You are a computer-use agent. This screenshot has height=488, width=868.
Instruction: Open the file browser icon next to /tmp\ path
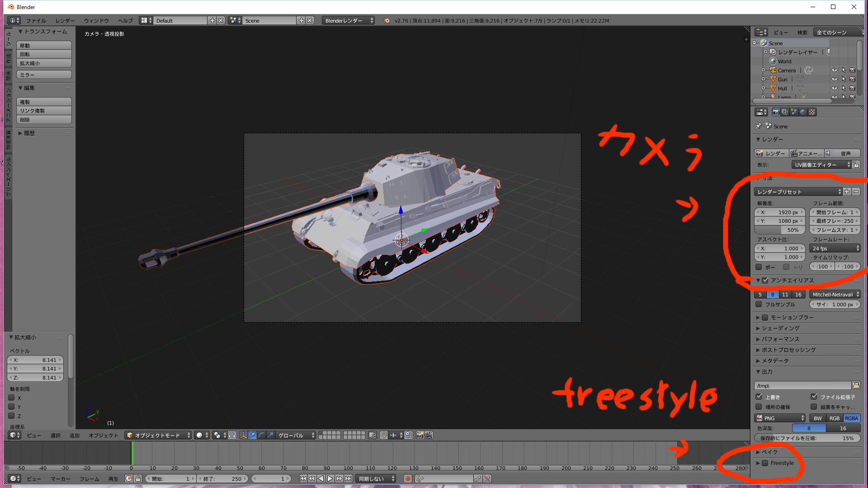click(x=856, y=385)
